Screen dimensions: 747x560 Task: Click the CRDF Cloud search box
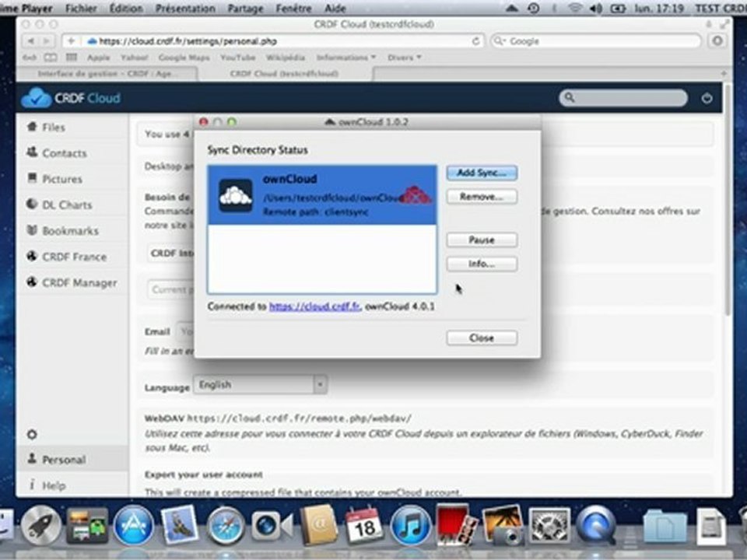pos(623,98)
